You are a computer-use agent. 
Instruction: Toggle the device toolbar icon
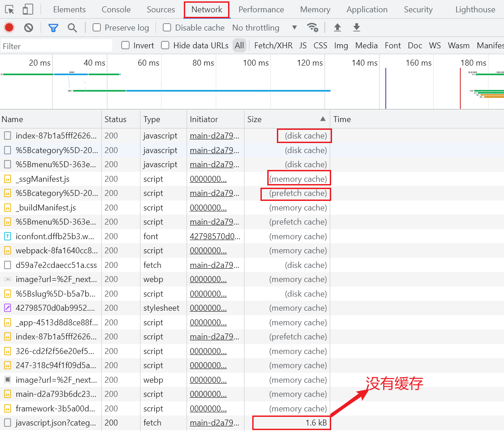click(28, 10)
